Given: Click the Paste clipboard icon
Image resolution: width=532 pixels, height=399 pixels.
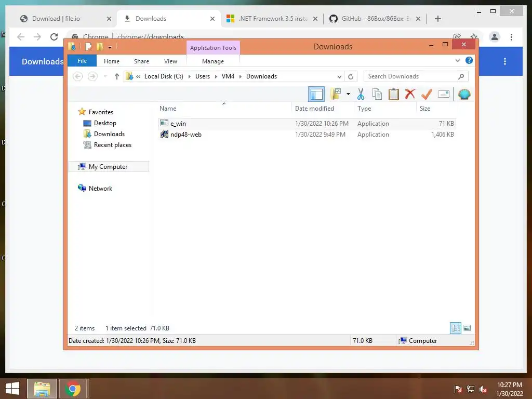Looking at the screenshot, I should (x=394, y=94).
